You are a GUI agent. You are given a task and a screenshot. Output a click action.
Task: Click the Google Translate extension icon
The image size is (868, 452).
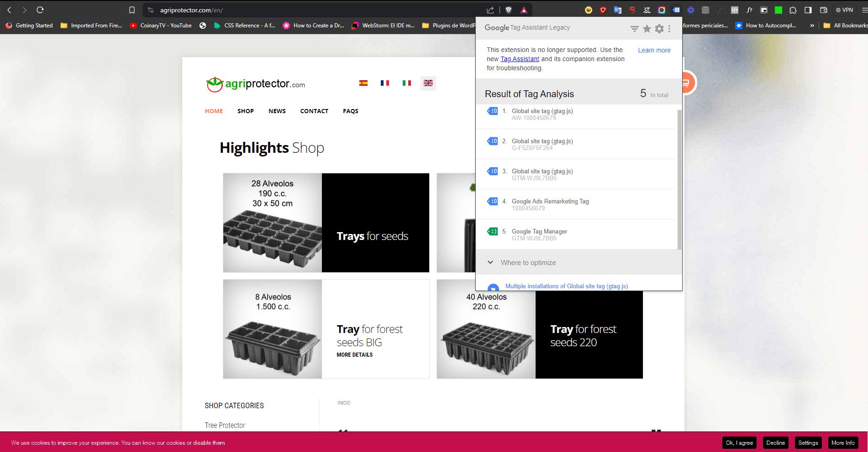point(618,10)
